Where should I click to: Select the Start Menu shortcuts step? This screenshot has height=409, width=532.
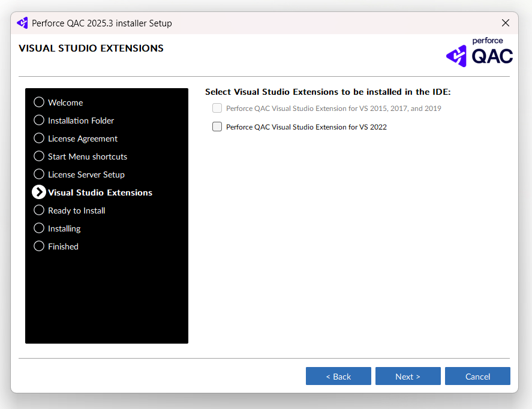tap(88, 157)
